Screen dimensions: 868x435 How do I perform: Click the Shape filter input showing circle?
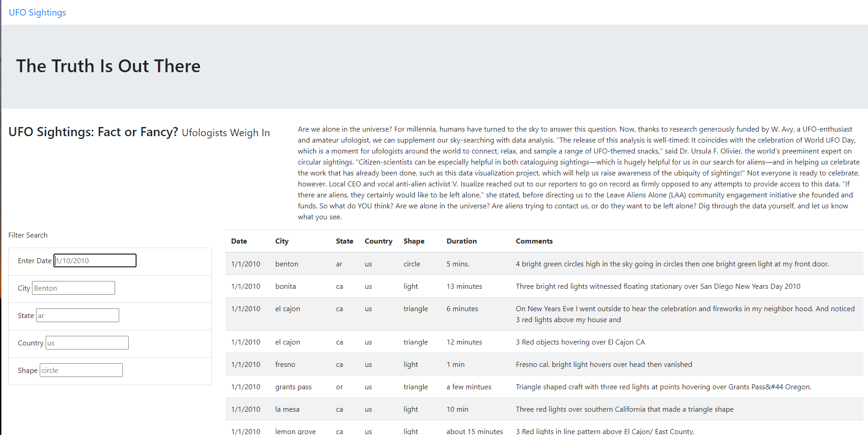tap(81, 370)
